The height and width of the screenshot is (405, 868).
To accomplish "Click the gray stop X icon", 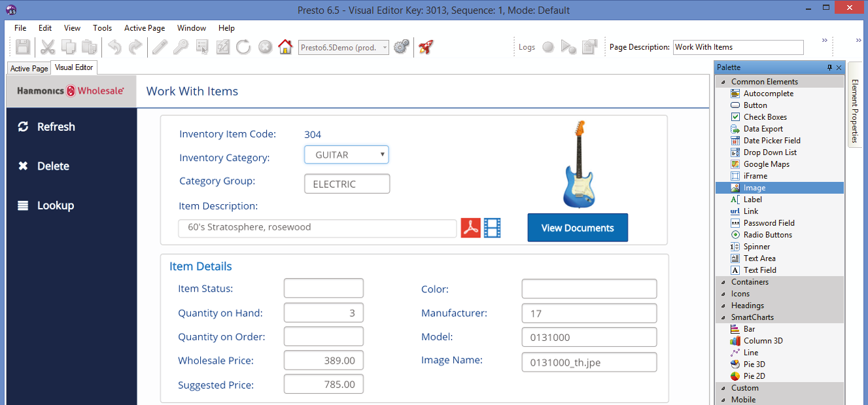I will [x=264, y=47].
